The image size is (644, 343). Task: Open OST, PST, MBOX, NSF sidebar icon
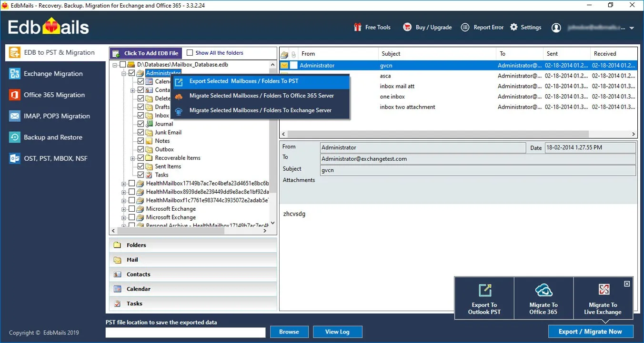click(14, 158)
